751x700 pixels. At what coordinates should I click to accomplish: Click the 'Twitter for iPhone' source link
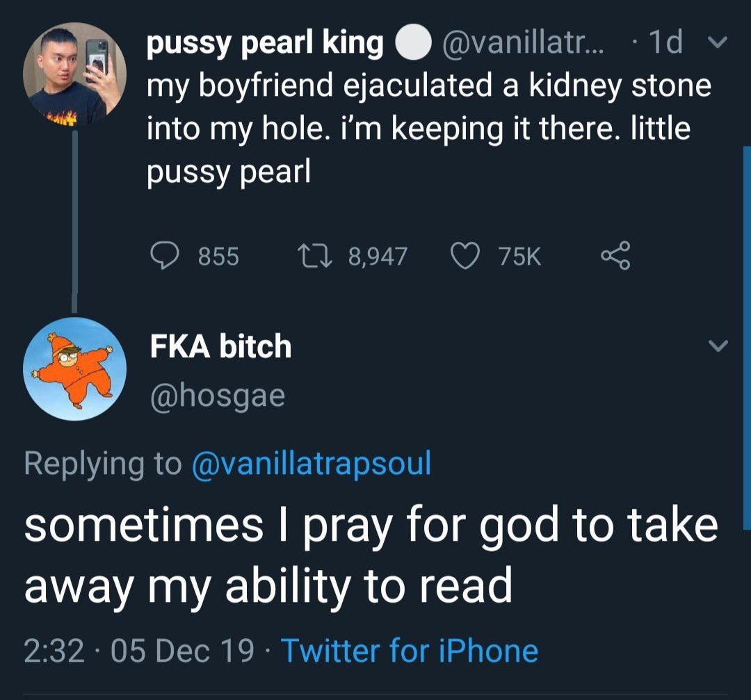[409, 651]
